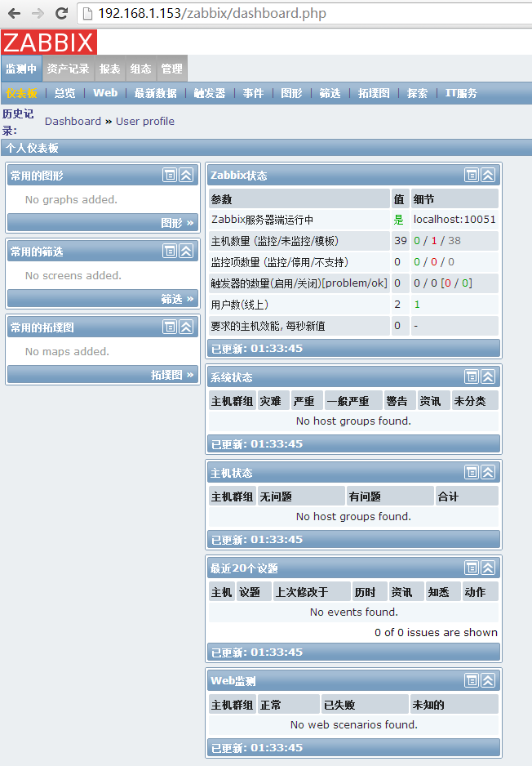Viewport: 532px width, 766px height.
Task: Open menu icon of 常用的筛选 widget
Action: (170, 251)
